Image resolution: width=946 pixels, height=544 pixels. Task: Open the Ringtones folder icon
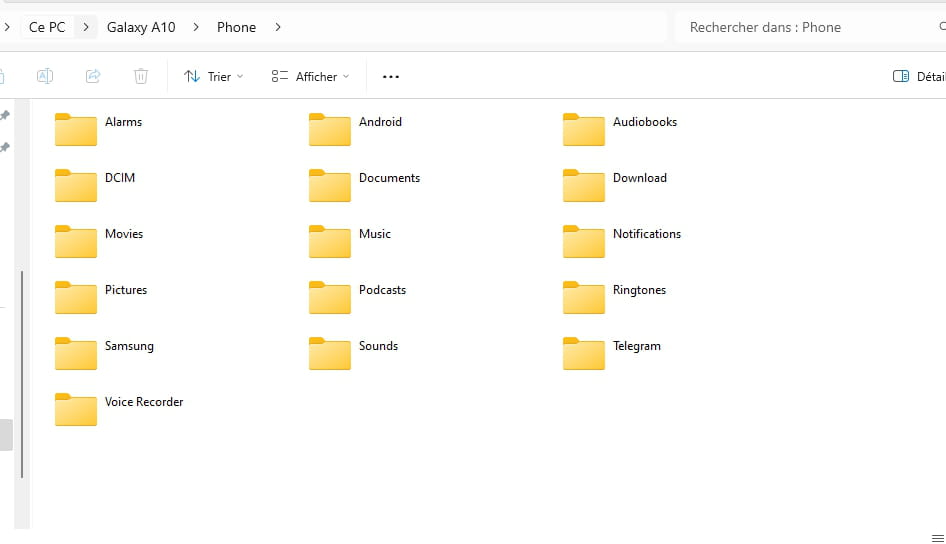tap(584, 298)
